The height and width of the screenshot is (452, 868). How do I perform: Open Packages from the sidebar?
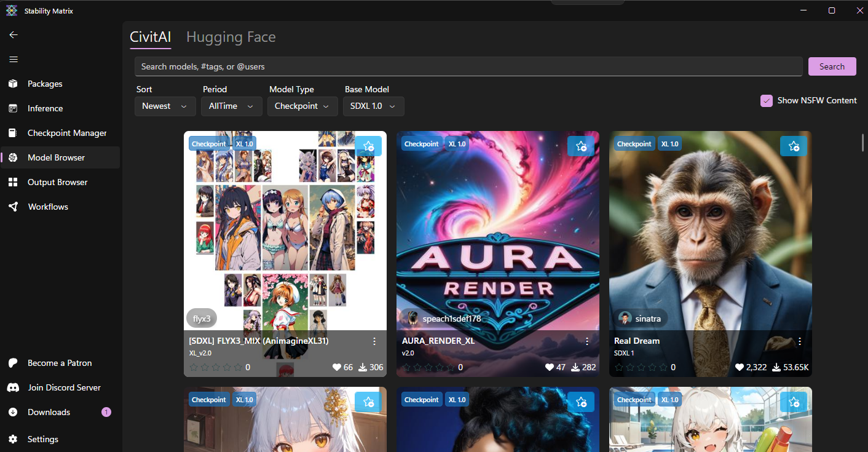tap(45, 84)
